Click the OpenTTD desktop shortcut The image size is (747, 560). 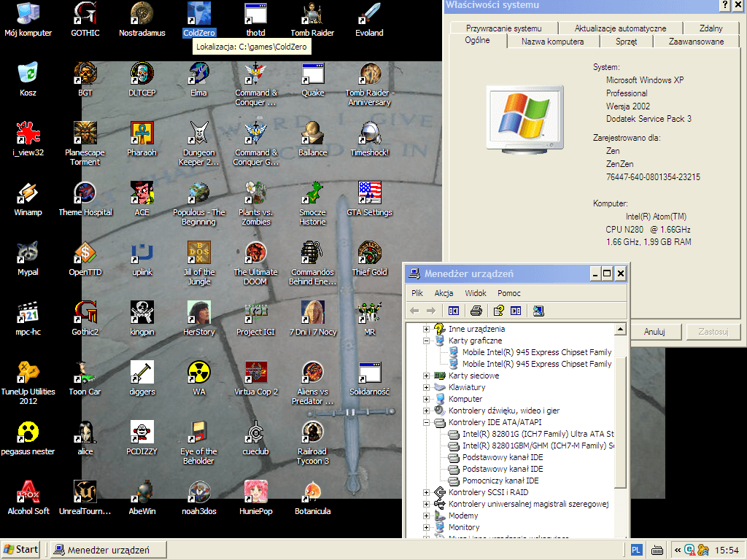pos(85,259)
